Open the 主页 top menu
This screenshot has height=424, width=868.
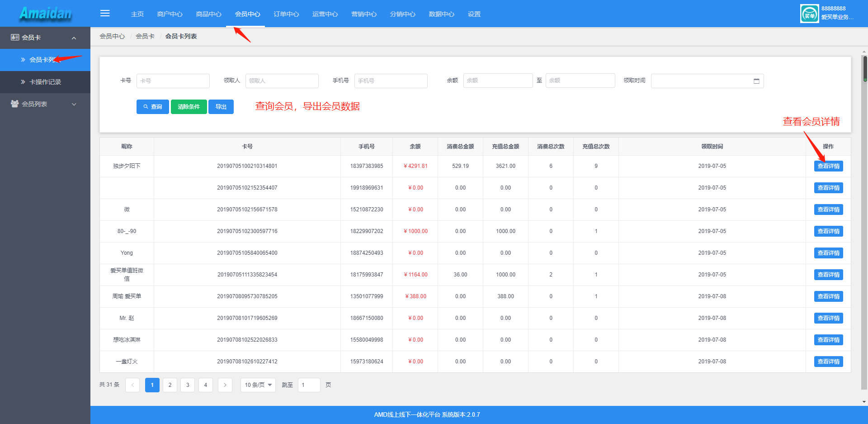pyautogui.click(x=137, y=14)
